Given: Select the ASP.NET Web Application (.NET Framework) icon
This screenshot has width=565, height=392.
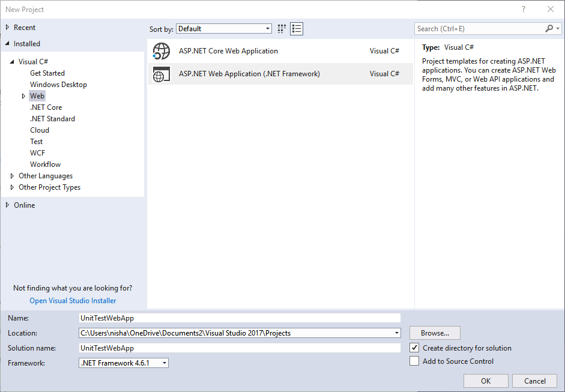Looking at the screenshot, I should (x=161, y=74).
